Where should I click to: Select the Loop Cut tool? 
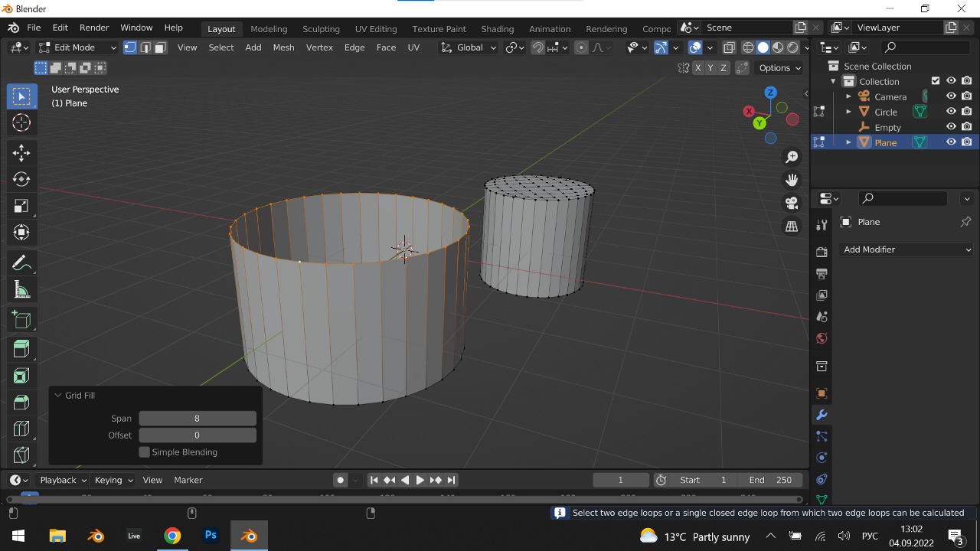21,429
